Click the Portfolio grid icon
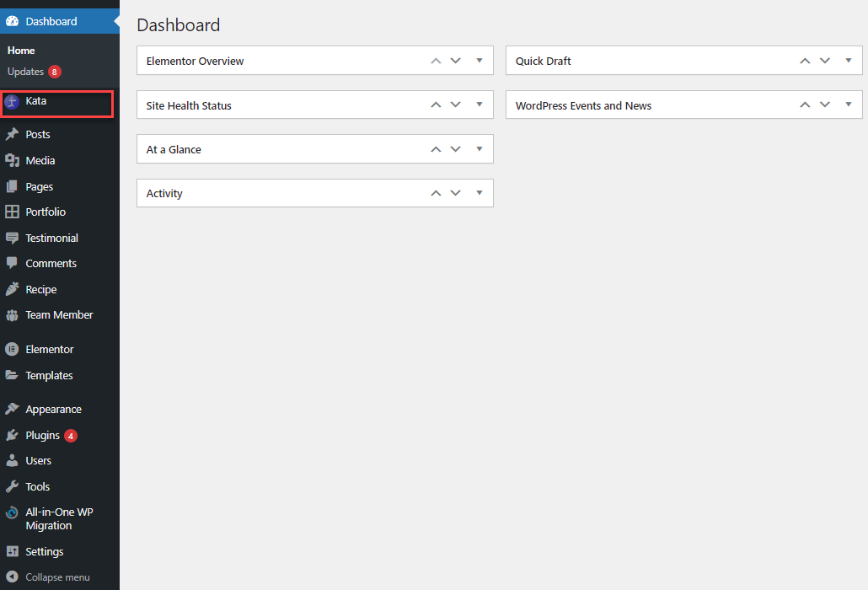The width and height of the screenshot is (868, 590). [12, 212]
